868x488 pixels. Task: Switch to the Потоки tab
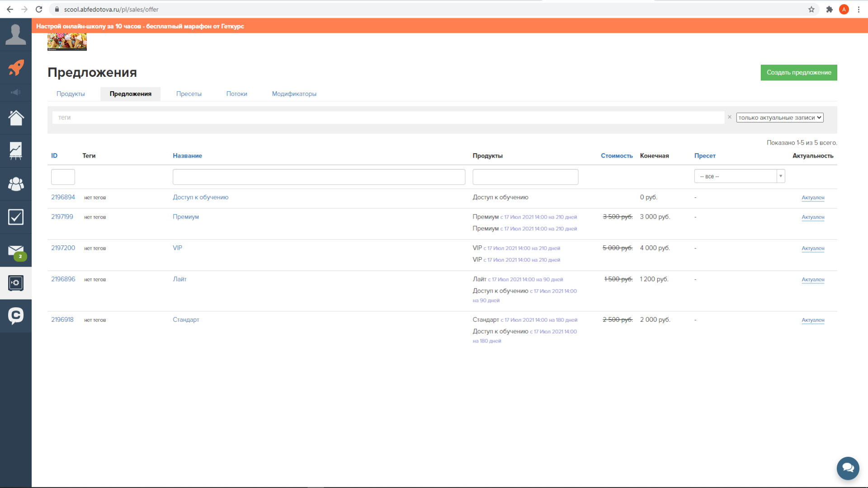pyautogui.click(x=236, y=94)
